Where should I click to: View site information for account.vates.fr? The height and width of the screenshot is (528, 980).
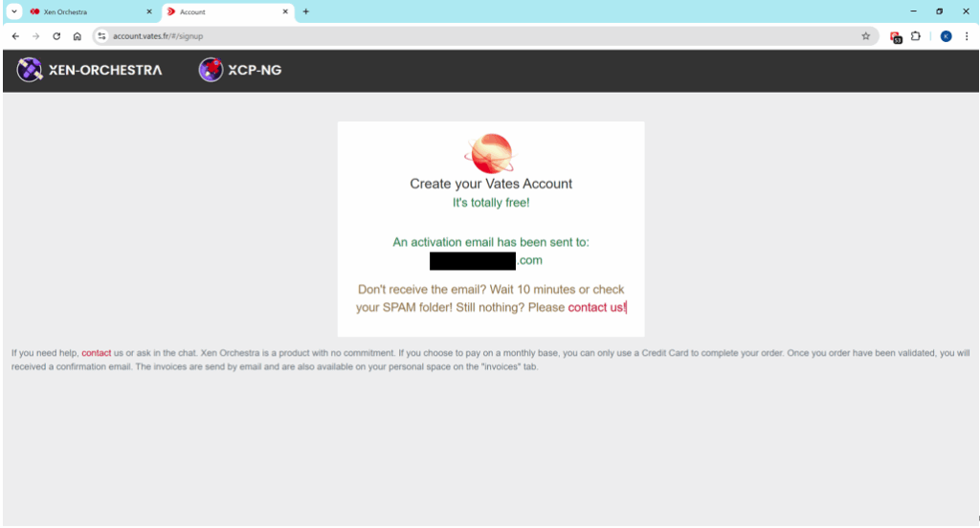point(102,36)
